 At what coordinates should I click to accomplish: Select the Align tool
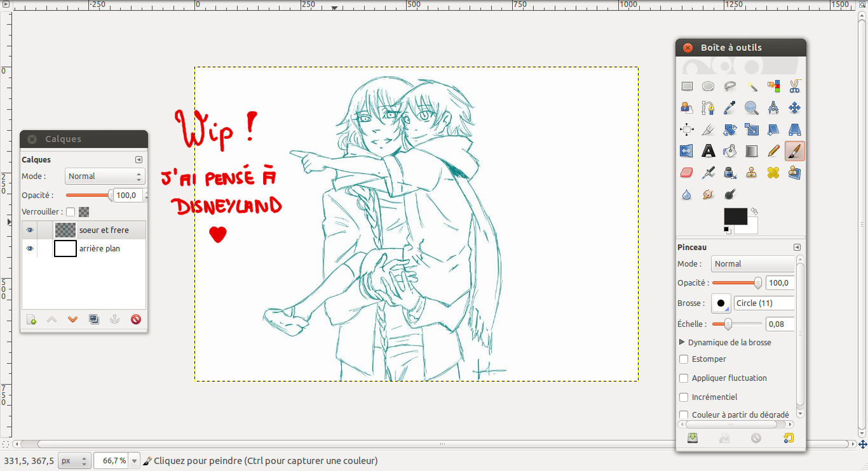687,129
